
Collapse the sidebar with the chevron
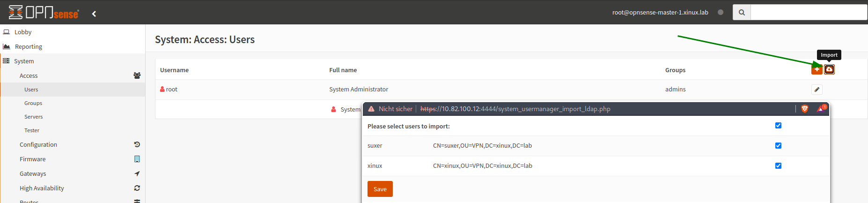94,14
